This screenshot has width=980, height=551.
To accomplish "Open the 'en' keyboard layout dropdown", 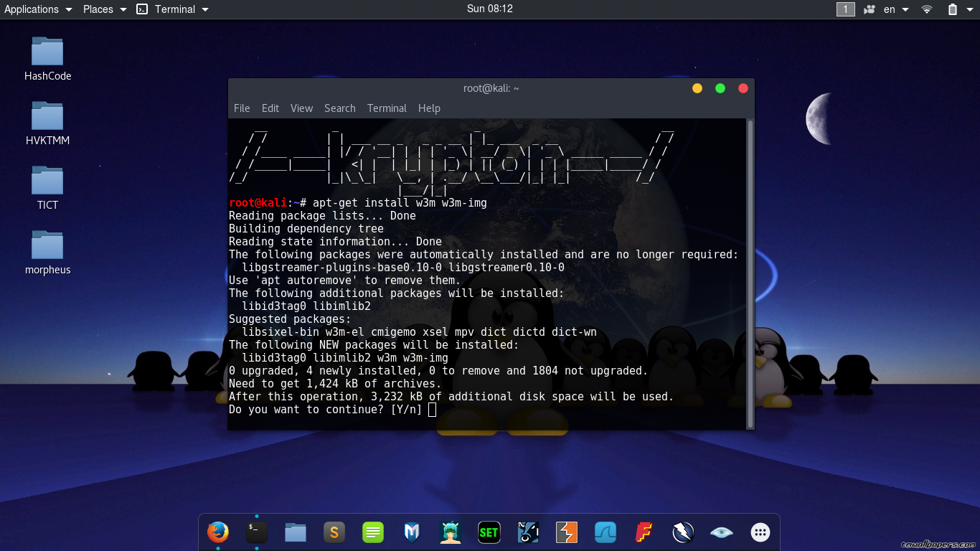I will coord(896,9).
